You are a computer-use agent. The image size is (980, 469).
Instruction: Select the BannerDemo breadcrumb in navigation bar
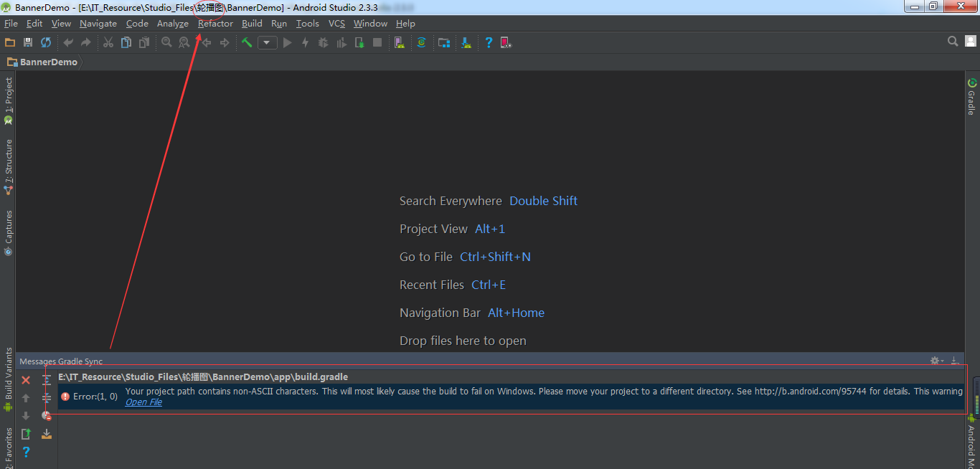[42, 62]
